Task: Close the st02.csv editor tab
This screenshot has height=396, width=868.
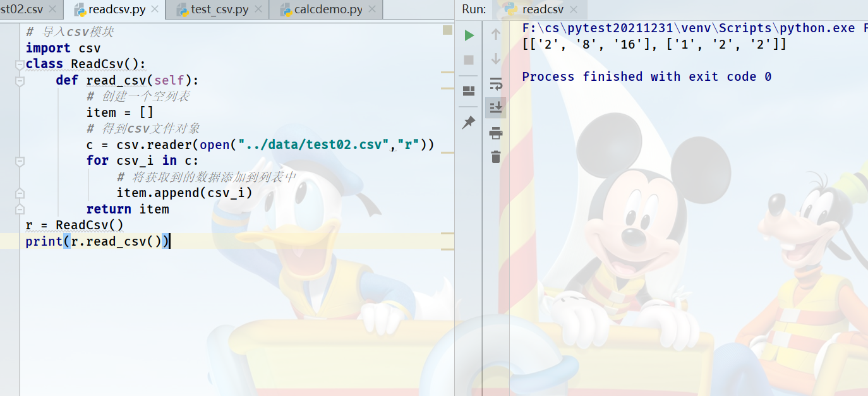Action: pos(52,9)
